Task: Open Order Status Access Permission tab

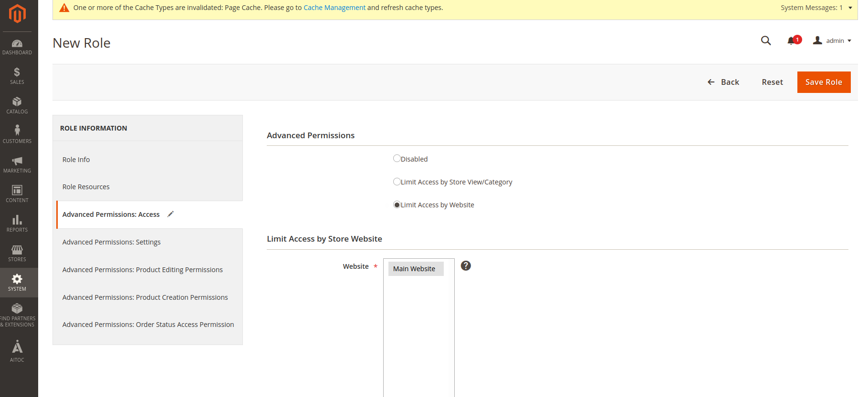Action: pos(148,325)
